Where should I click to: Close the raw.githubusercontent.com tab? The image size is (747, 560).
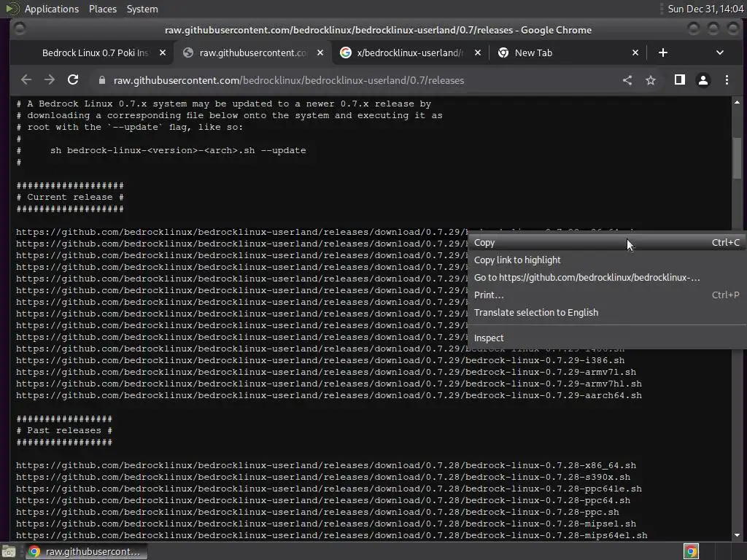tap(320, 52)
